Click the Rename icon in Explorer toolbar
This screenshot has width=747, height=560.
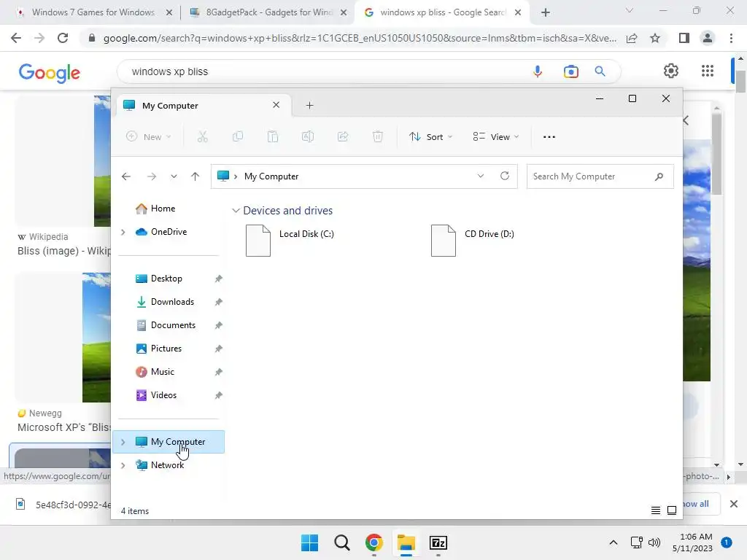pos(308,137)
